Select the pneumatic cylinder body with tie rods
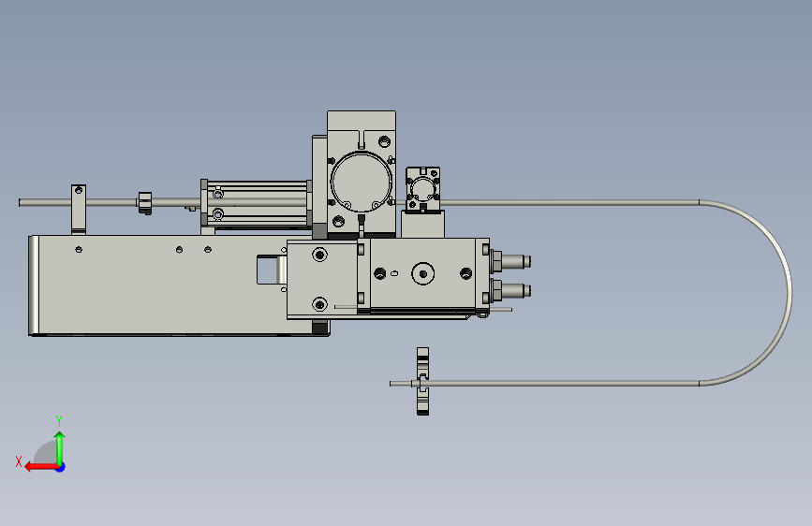Viewport: 812px width, 526px height. [x=257, y=204]
